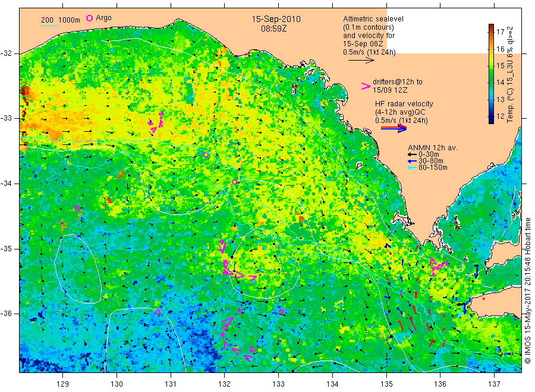Click the cyan 80-150m ANMN arrow symbol
Image resolution: width=535 pixels, height=392 pixels.
(x=412, y=167)
